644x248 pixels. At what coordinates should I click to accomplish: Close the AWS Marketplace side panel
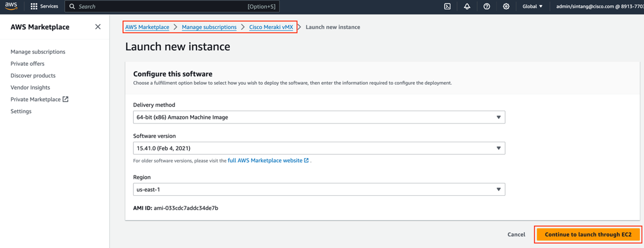(x=98, y=27)
